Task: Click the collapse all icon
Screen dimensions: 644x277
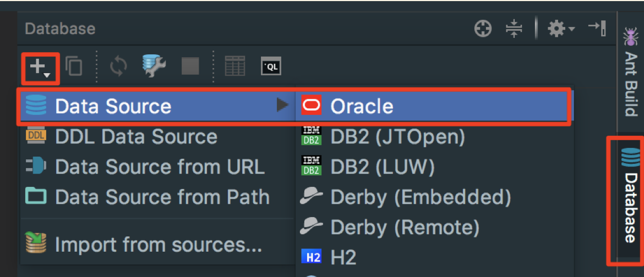Action: (514, 29)
